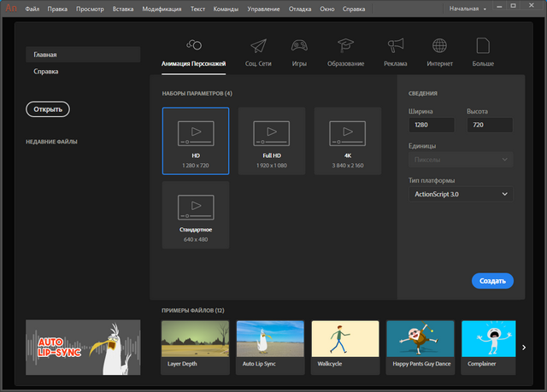Select the Character Animation category icon
Screen dimensions: 547x392
(x=193, y=45)
